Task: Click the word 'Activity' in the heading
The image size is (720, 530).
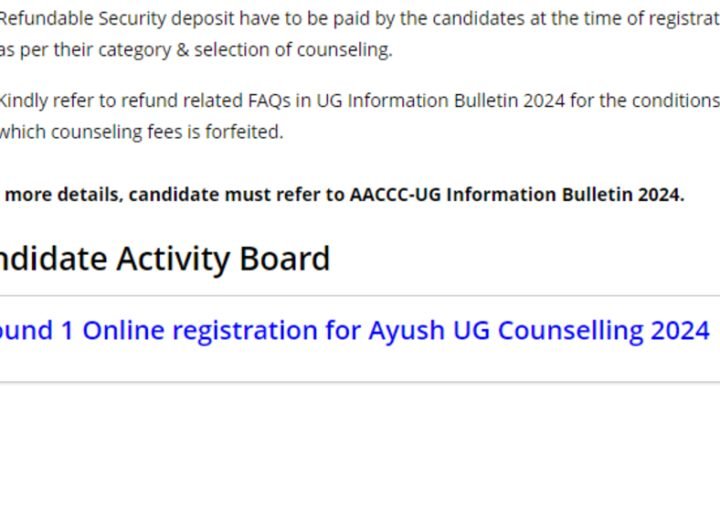Action: [173, 259]
